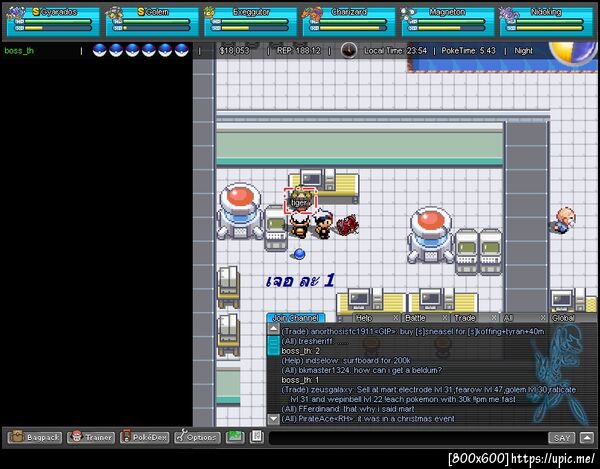Open the green map icon

point(235,437)
